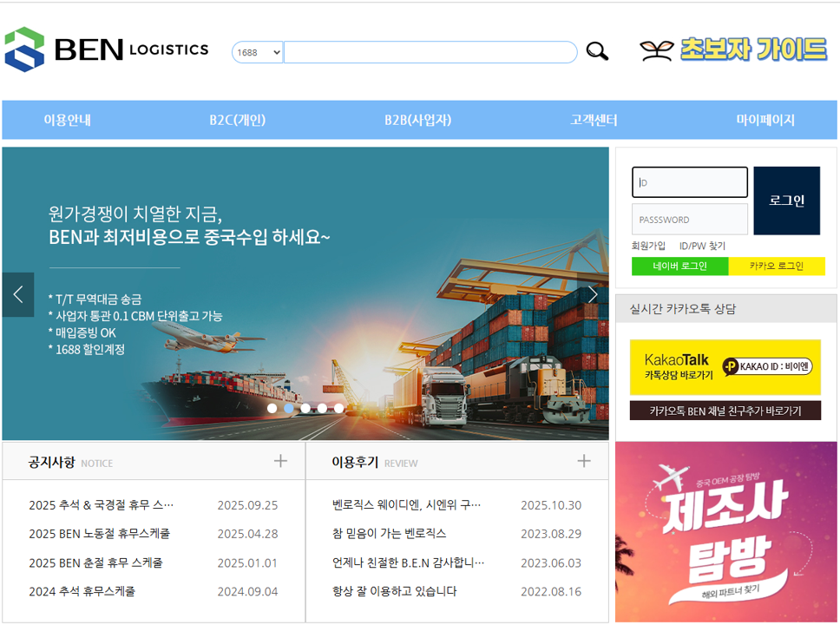Screen dimensions: 840x625
Task: Click the dark 로그인 login button
Action: (786, 201)
